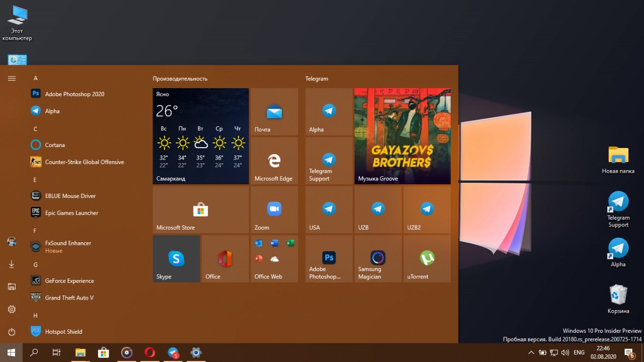This screenshot has width=644, height=362.
Task: Open Microsoft Store on the taskbar
Action: tap(104, 352)
